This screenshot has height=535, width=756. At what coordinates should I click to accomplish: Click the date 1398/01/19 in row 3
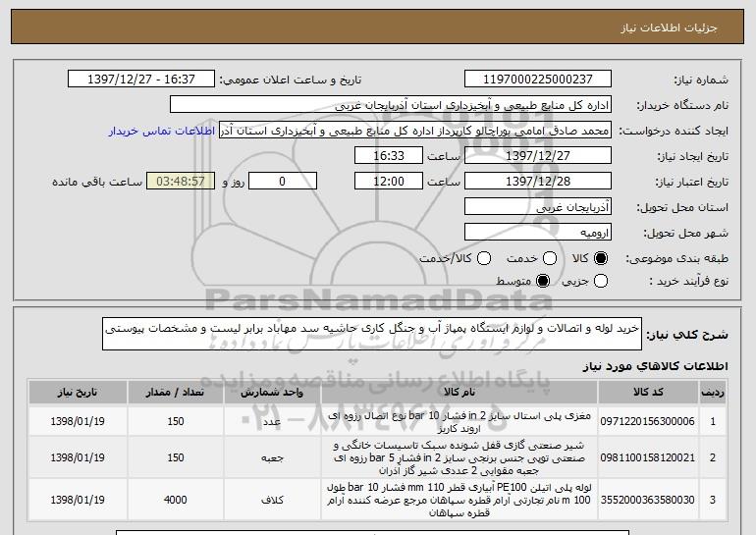click(x=78, y=500)
